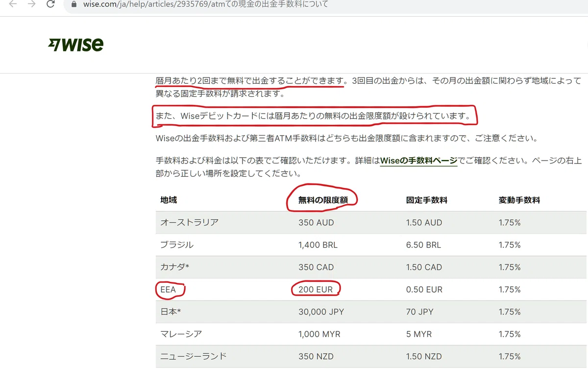Select the 6.50 BRL fixed fee
Viewport: 588px width, 369px height.
pyautogui.click(x=424, y=245)
